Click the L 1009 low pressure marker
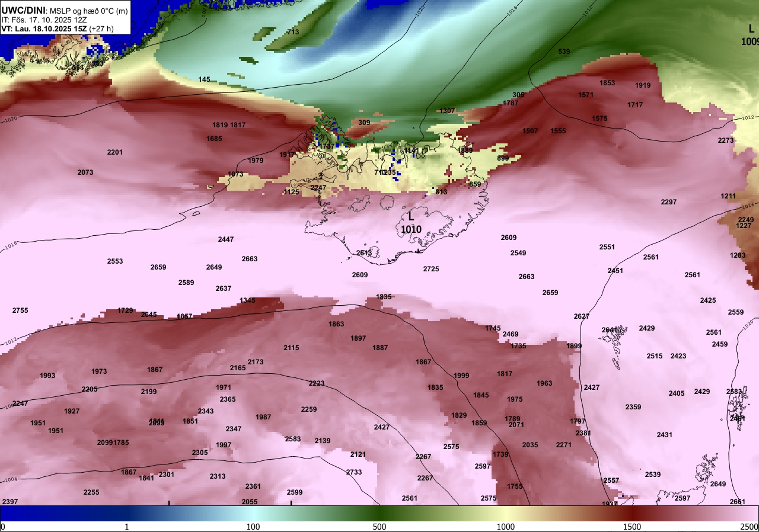This screenshot has height=532, width=759. (x=751, y=35)
